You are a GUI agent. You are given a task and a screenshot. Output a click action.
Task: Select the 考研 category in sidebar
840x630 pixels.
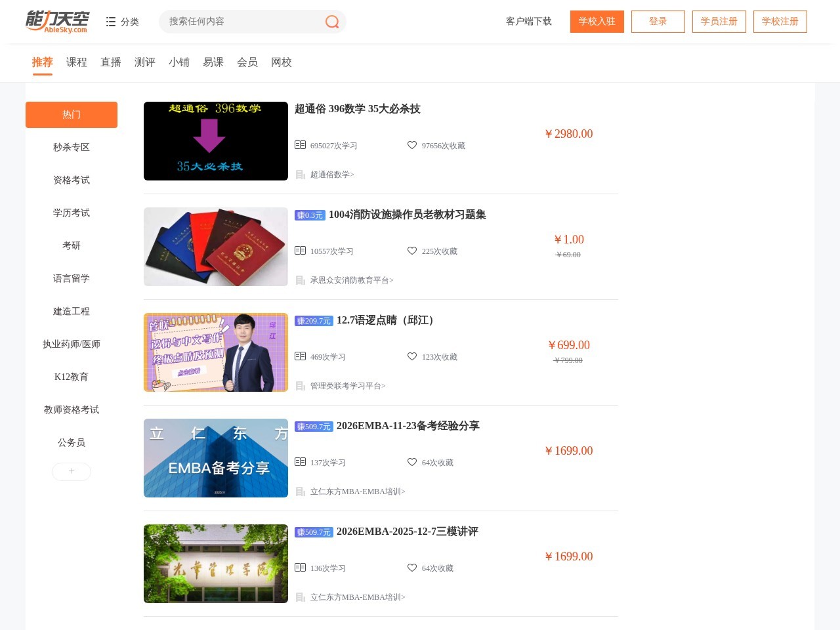point(71,245)
